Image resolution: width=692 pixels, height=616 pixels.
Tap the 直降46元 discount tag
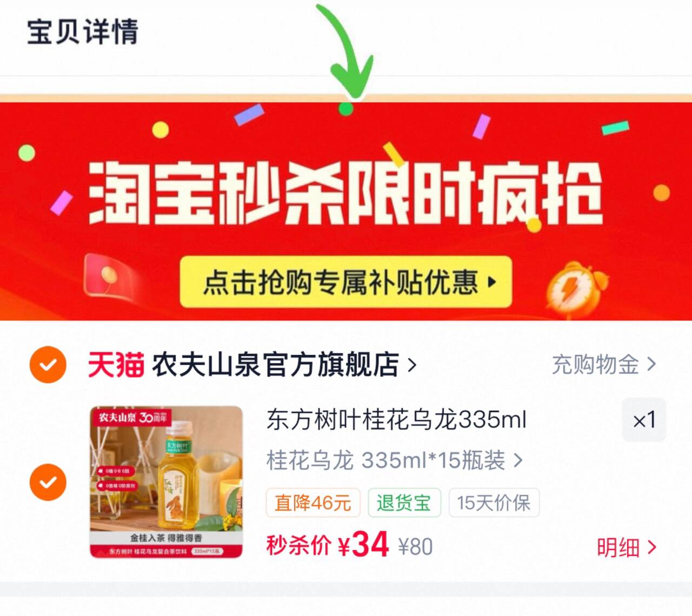click(x=313, y=503)
